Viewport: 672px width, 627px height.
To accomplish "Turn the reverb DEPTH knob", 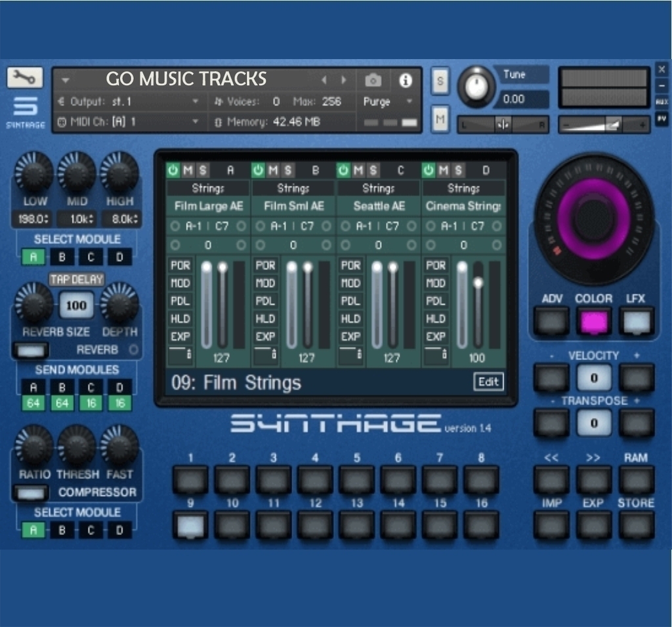I will point(119,303).
